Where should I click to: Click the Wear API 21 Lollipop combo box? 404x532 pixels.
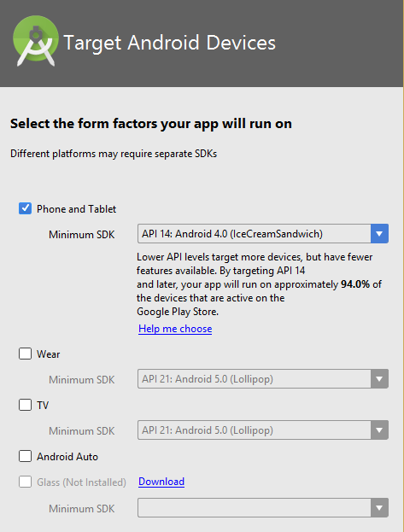[x=263, y=378]
